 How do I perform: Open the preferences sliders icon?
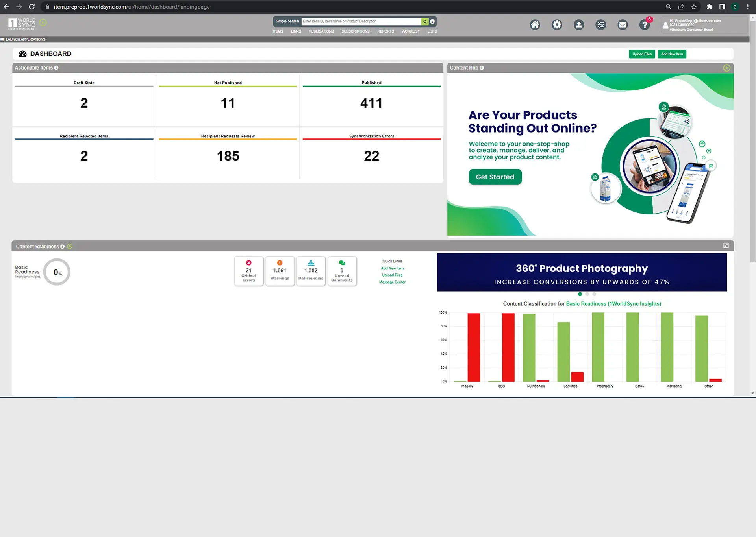coord(601,24)
